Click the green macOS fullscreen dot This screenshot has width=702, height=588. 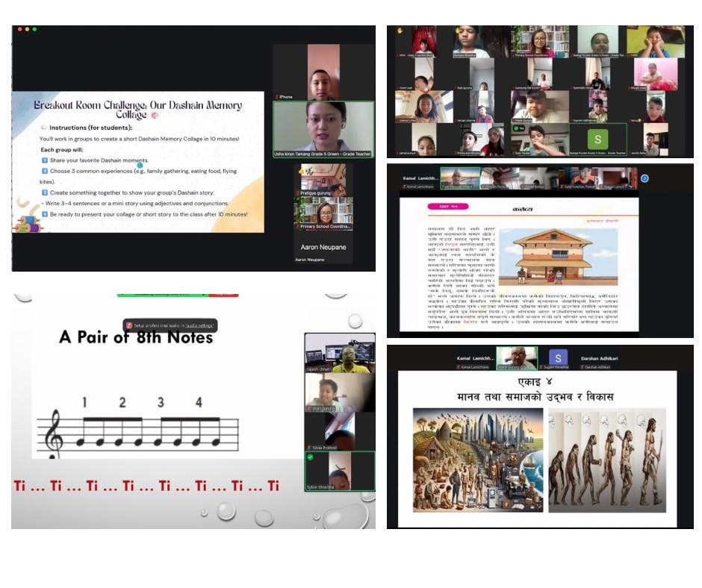34,30
